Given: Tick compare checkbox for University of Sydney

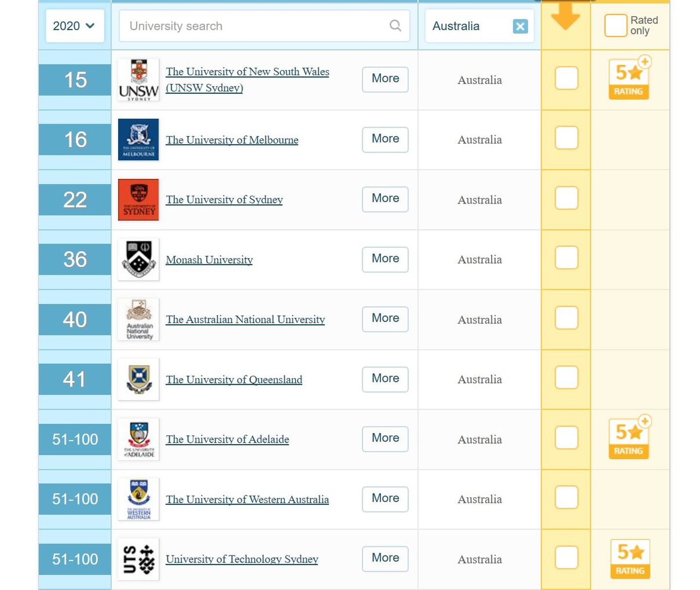Looking at the screenshot, I should click(566, 198).
